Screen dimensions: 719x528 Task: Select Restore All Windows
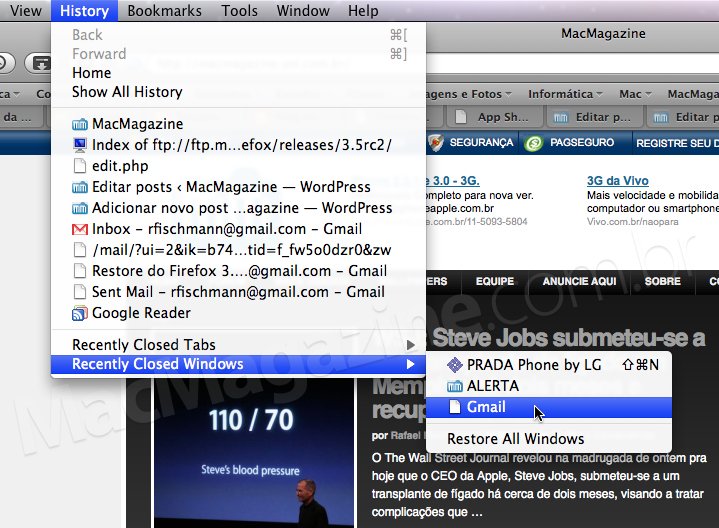click(549, 439)
